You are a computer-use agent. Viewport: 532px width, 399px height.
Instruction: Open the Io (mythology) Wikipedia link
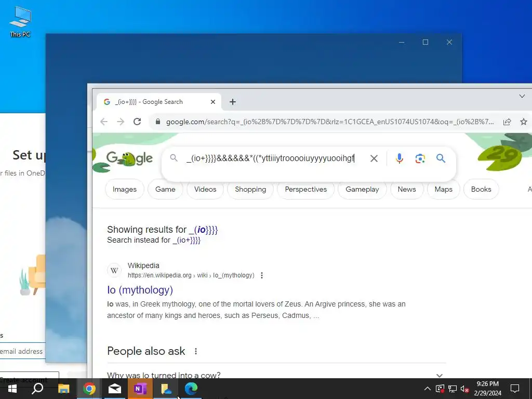(140, 290)
